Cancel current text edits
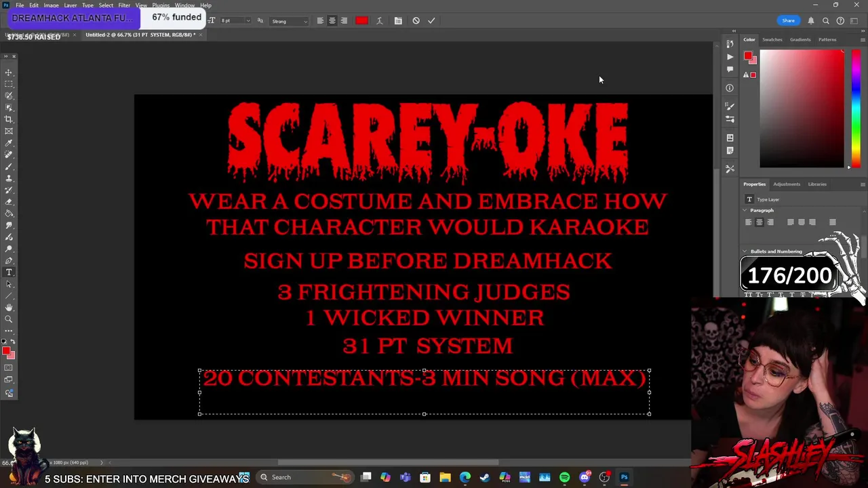This screenshot has height=488, width=868. [416, 21]
